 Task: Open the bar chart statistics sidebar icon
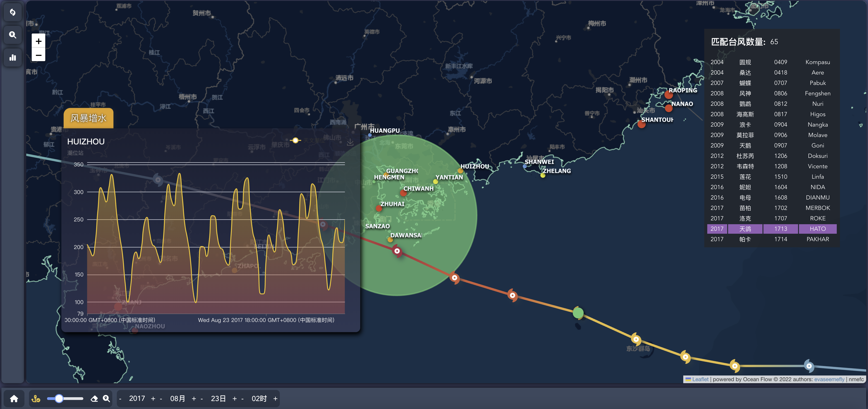tap(13, 57)
